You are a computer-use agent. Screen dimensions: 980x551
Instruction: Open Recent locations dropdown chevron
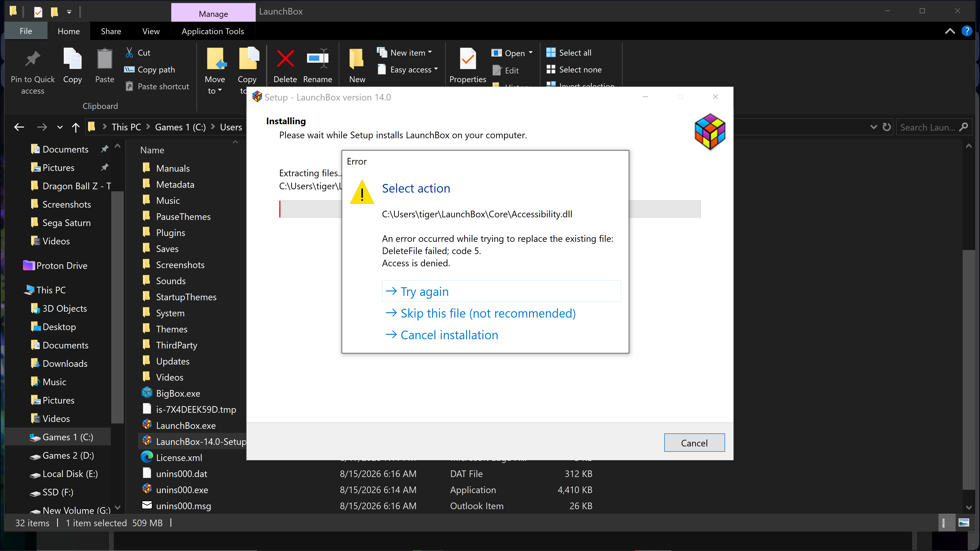[x=60, y=127]
